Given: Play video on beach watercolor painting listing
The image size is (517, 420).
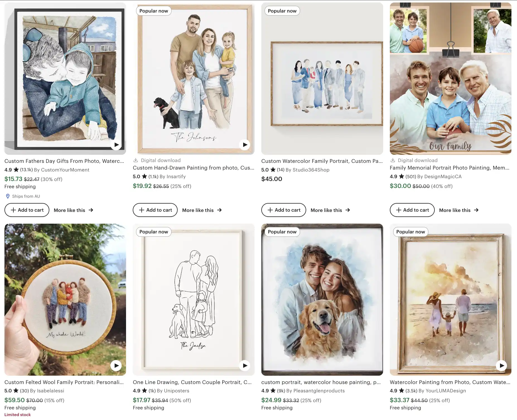Looking at the screenshot, I should pos(502,366).
